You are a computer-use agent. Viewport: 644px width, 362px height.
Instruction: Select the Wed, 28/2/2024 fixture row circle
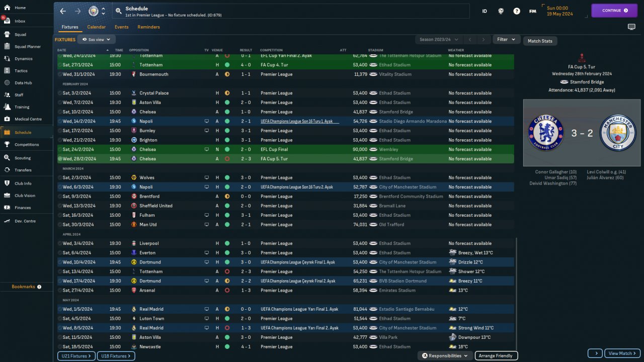pos(60,159)
